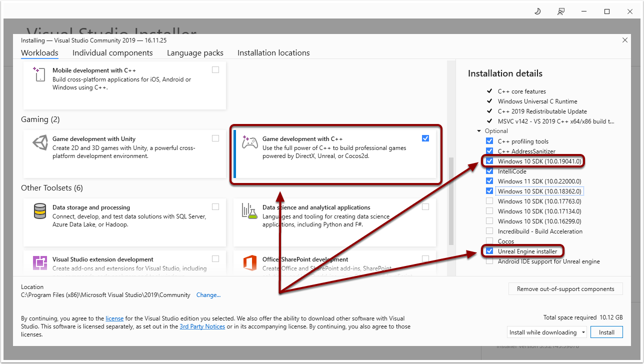Check Windows 10 SDK (10.0.17763.0)
Image resolution: width=644 pixels, height=364 pixels.
pyautogui.click(x=489, y=201)
